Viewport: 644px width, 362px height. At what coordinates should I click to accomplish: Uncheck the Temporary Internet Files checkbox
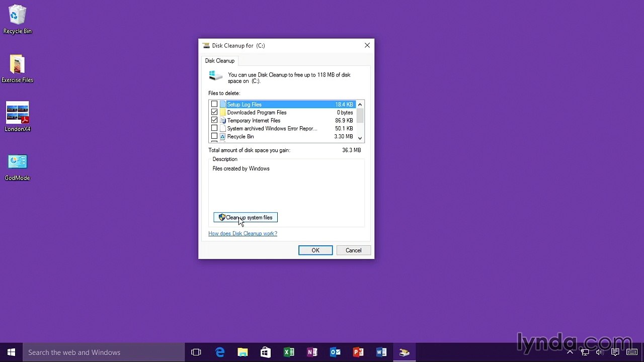point(214,121)
